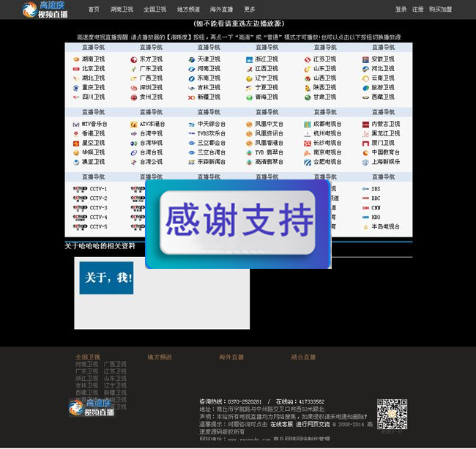Click the footer 河南卫视 link

(87, 364)
